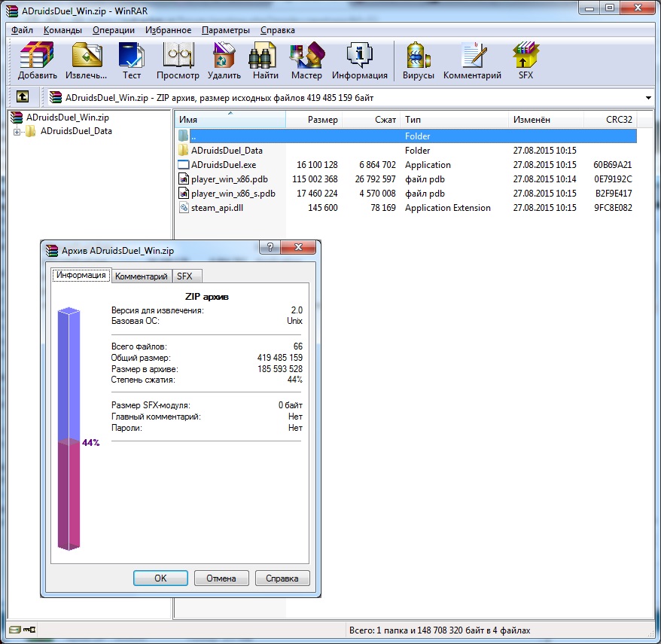Open the Избранное menu
The image size is (661, 644).
(168, 30)
